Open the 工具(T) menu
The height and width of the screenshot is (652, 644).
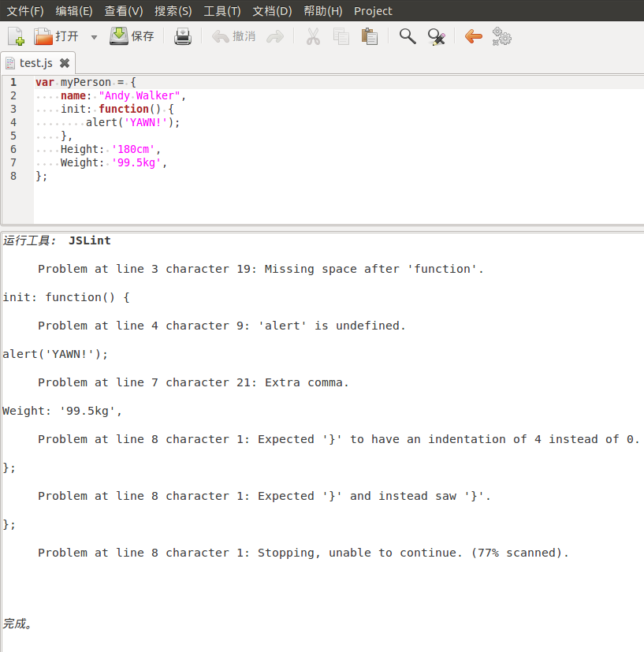[222, 11]
